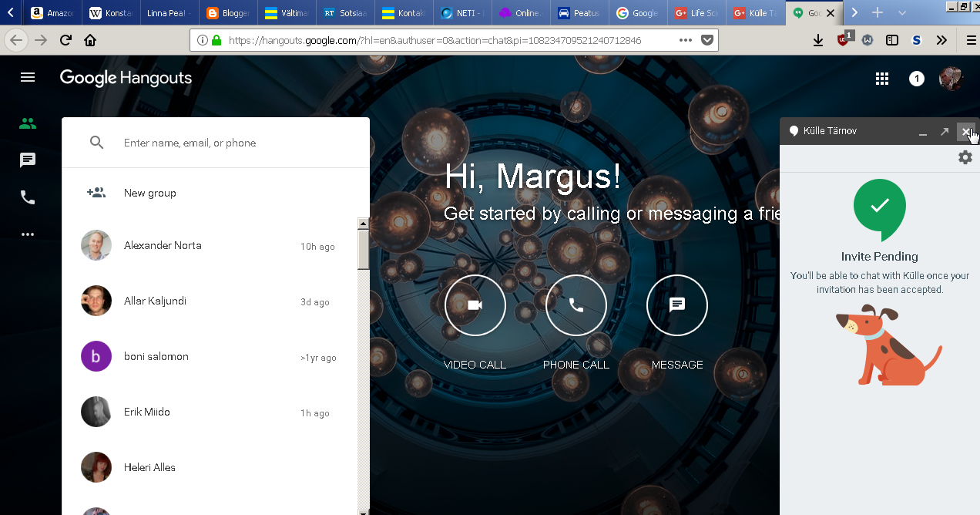Click New group in the contact list
980x515 pixels.
click(150, 193)
